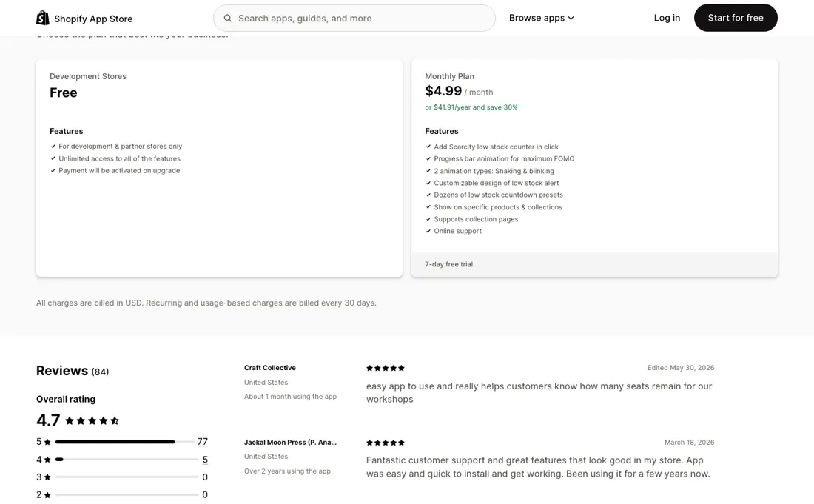This screenshot has height=504, width=814.
Task: Click the overall 4.7 rating stars
Action: (x=92, y=420)
